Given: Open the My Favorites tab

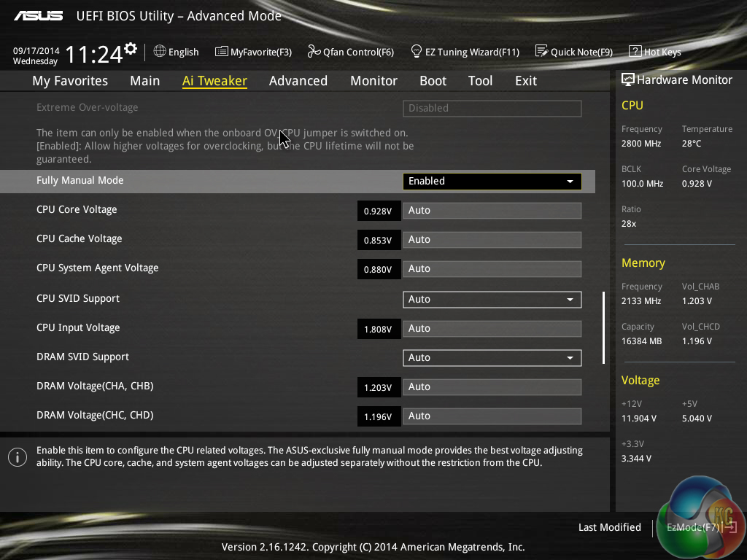Looking at the screenshot, I should (x=70, y=81).
